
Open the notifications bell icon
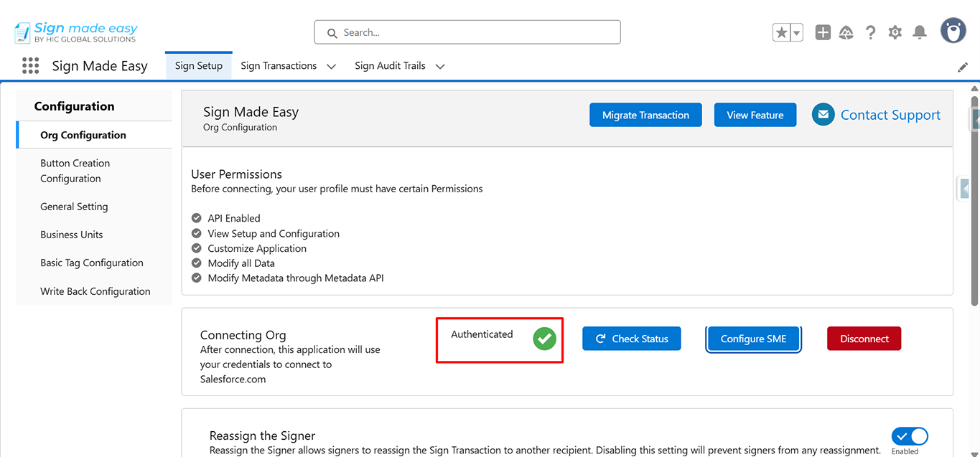point(920,32)
